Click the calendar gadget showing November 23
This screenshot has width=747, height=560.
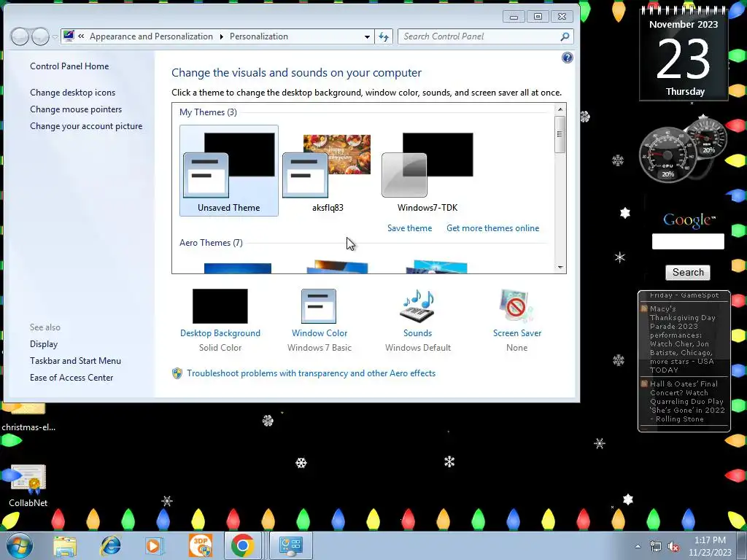click(x=684, y=53)
